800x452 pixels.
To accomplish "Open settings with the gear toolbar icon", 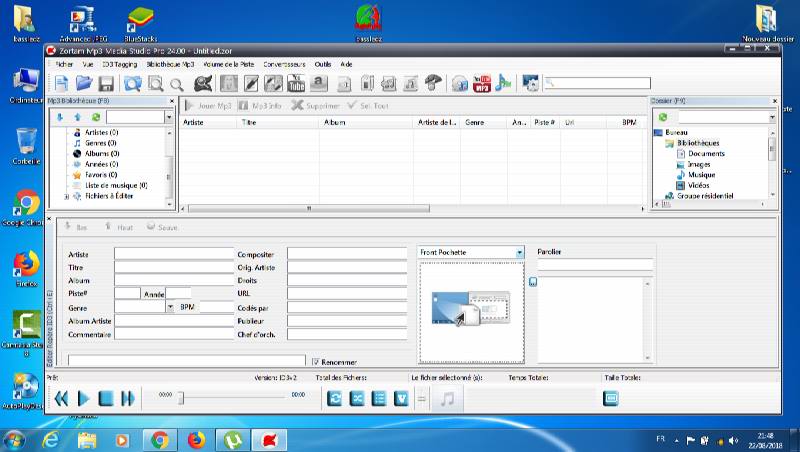I will coord(530,83).
